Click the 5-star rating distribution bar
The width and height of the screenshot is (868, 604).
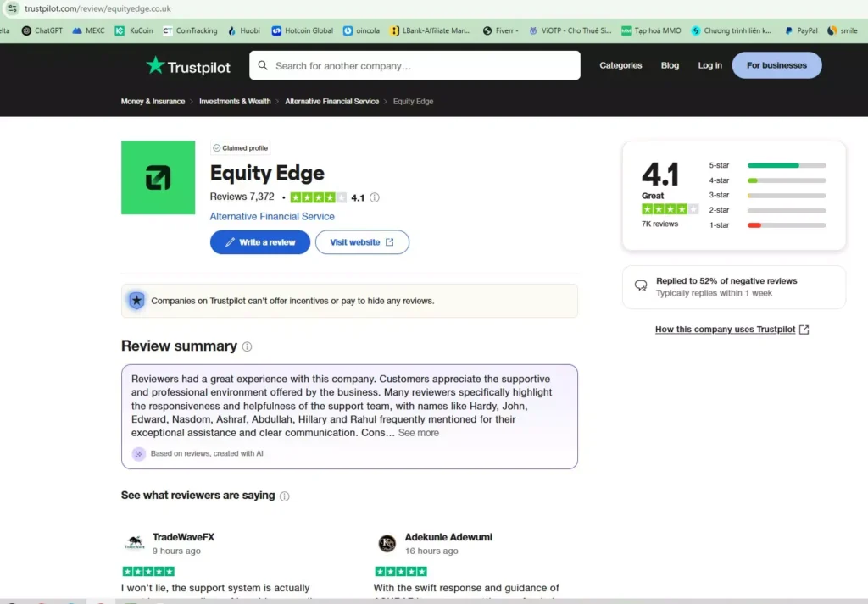(786, 165)
